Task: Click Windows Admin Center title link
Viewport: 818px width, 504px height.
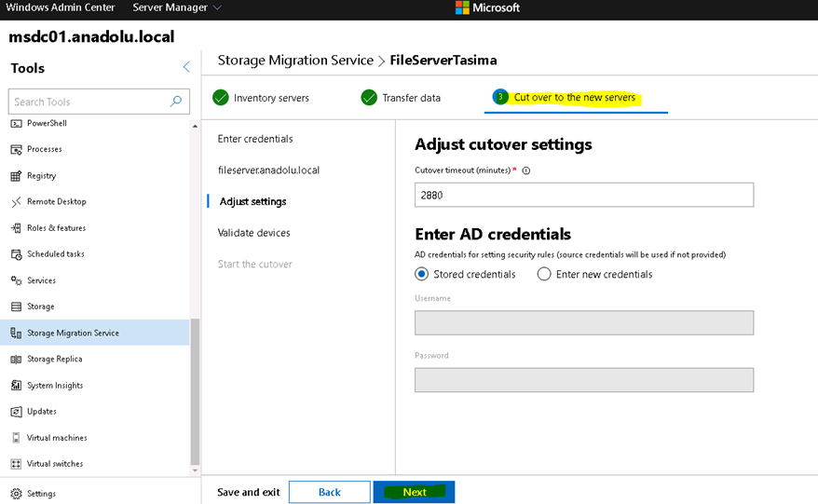Action: pyautogui.click(x=61, y=7)
